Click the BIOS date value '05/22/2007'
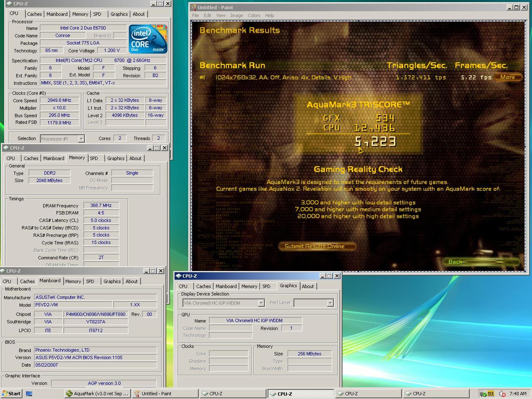Viewport: 532px width, 399px height. coord(95,365)
